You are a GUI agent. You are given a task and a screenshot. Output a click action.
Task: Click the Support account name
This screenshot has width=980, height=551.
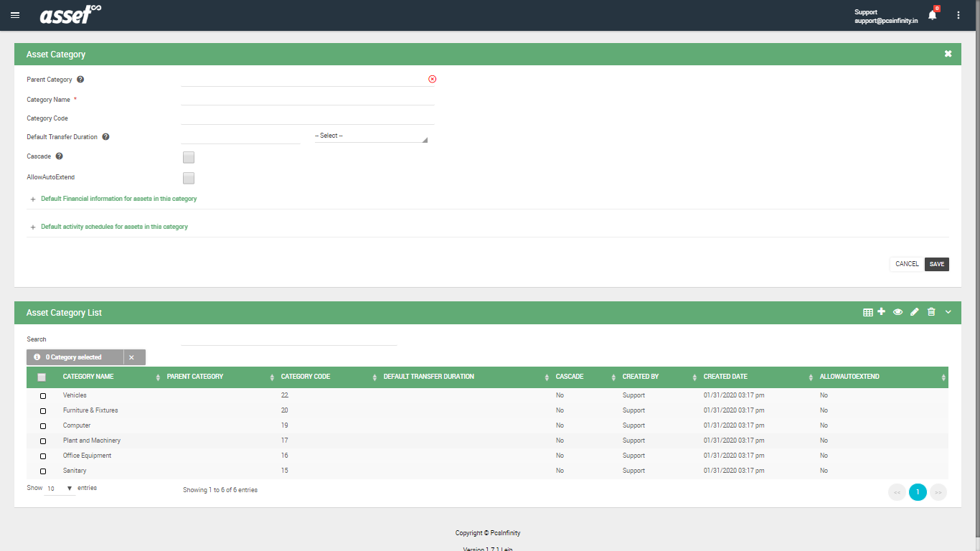tap(866, 12)
